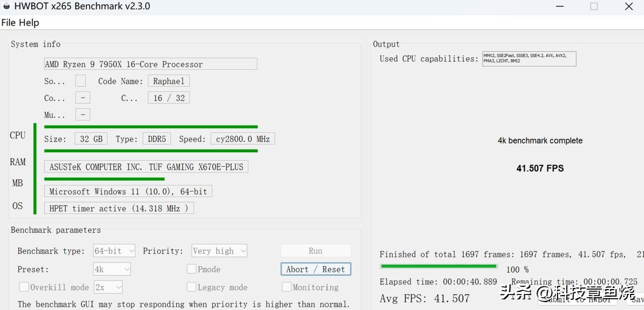Image resolution: width=644 pixels, height=310 pixels.
Task: Open the Help menu
Action: click(29, 23)
